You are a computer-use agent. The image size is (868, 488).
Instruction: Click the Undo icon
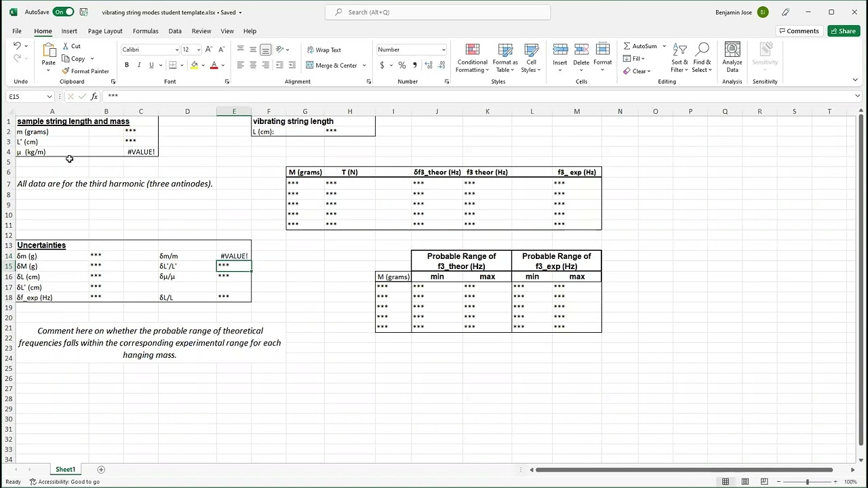tap(17, 45)
